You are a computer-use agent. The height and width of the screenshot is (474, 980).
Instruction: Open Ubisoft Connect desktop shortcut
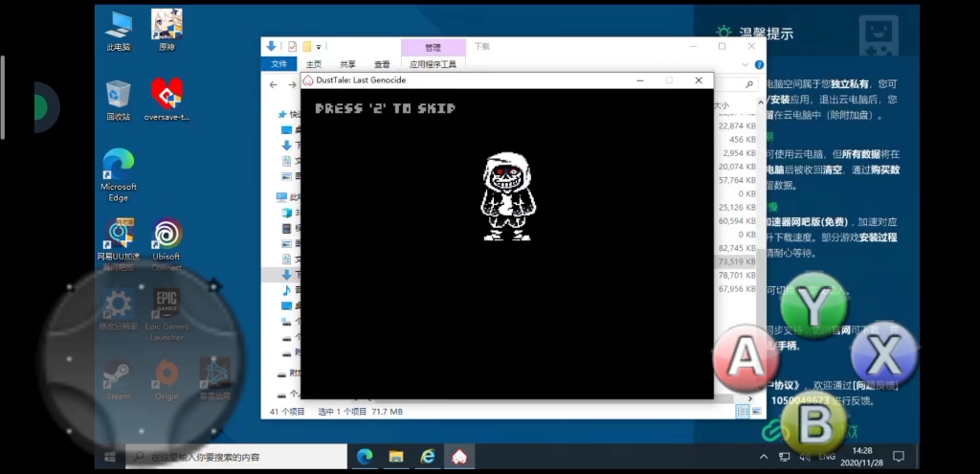coord(167,245)
